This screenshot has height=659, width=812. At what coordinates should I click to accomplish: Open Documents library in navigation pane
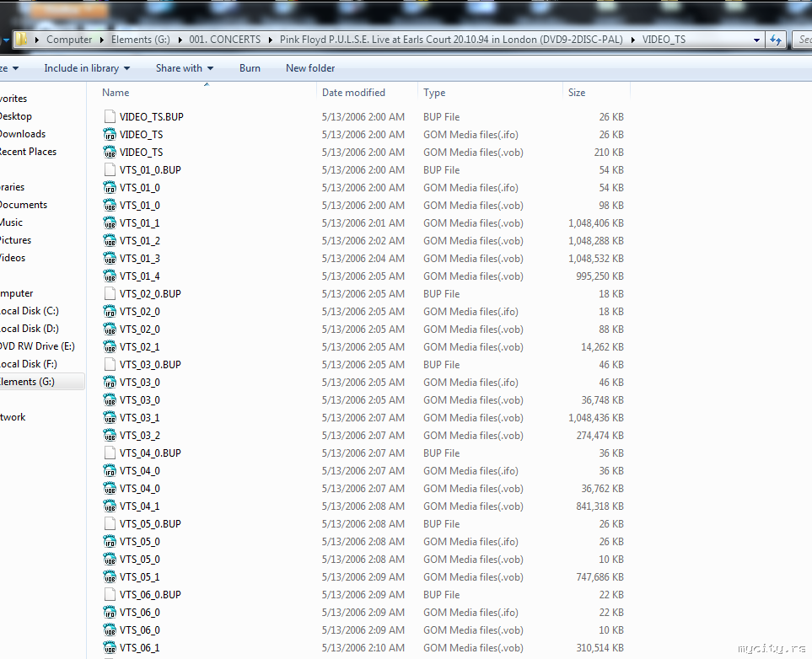click(x=24, y=205)
